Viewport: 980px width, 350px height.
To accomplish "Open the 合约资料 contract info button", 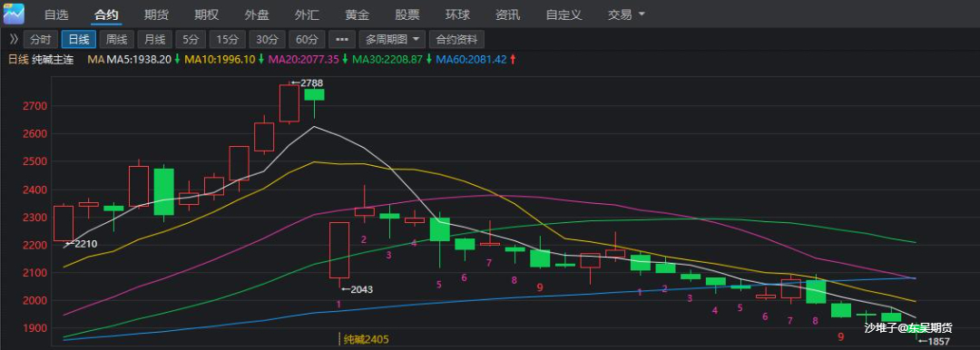I will [456, 39].
